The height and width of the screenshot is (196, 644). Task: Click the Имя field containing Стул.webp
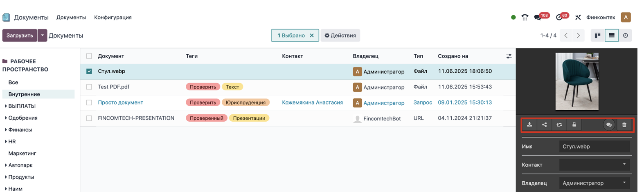(594, 147)
